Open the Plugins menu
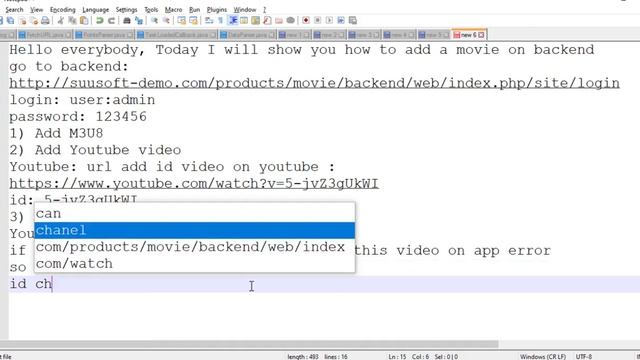Screen dimensions: 640x360 coord(217,9)
